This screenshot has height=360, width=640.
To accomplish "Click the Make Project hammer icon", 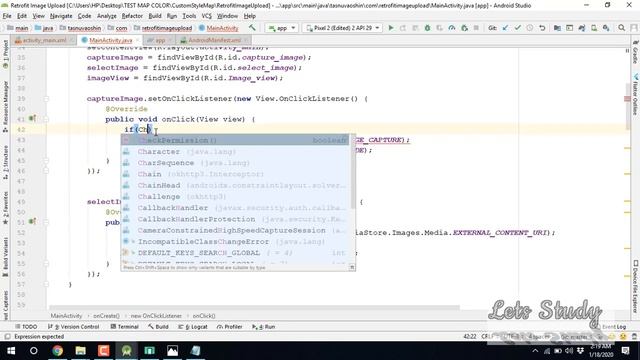I will pyautogui.click(x=252, y=28).
